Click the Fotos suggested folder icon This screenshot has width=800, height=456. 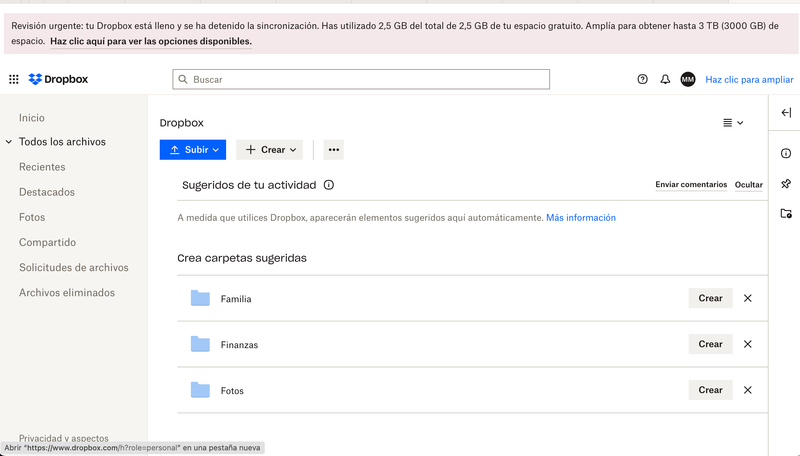(200, 390)
